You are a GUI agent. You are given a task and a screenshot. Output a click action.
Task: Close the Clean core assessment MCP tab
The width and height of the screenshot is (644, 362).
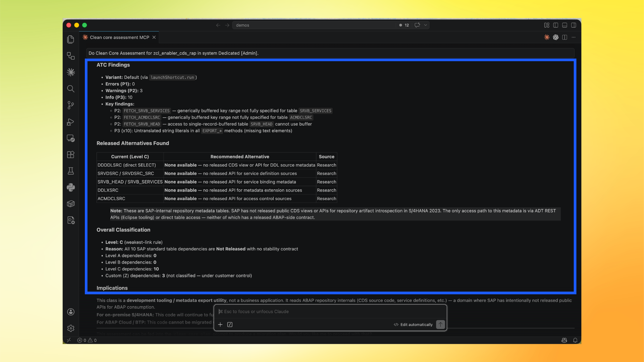[154, 37]
